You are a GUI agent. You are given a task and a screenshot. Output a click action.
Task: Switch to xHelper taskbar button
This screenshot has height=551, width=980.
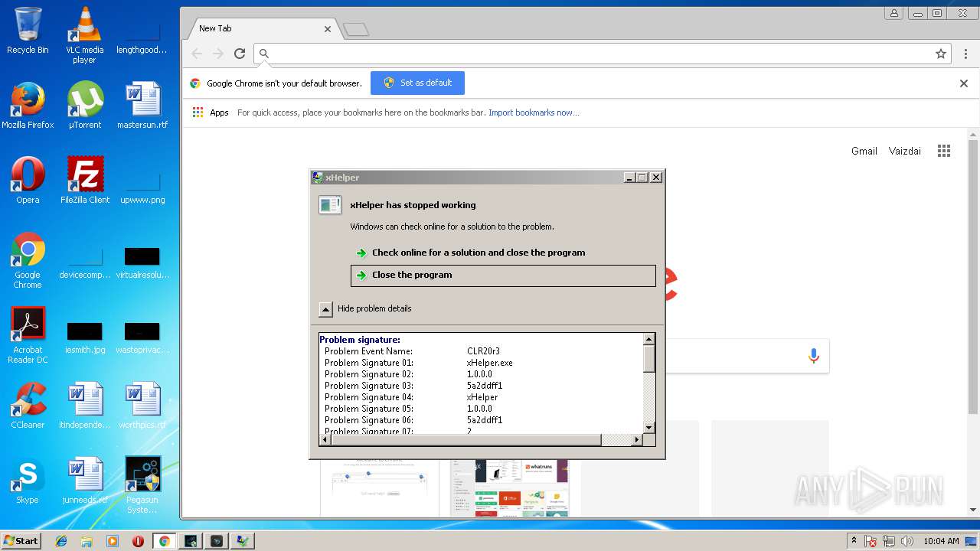[x=243, y=541]
